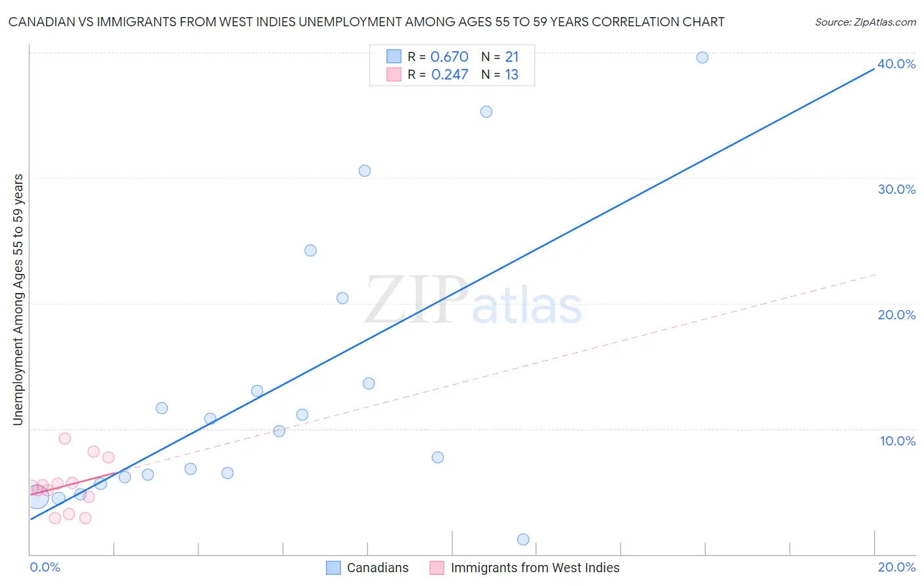The height and width of the screenshot is (586, 924).
Task: Click the vertical y-axis title text
Action: [18, 300]
